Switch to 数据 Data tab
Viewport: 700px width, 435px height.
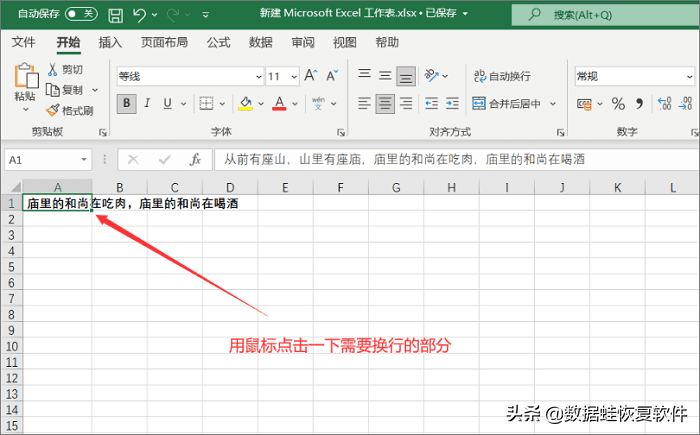point(261,42)
